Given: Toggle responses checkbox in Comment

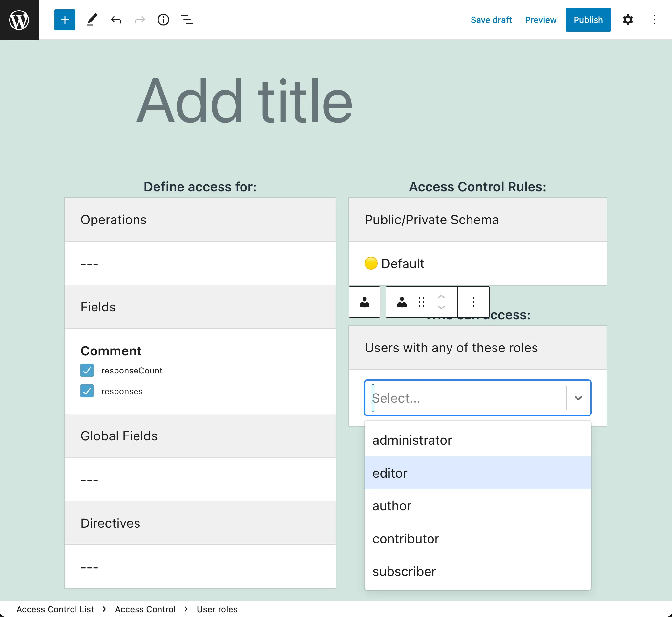Looking at the screenshot, I should (87, 391).
